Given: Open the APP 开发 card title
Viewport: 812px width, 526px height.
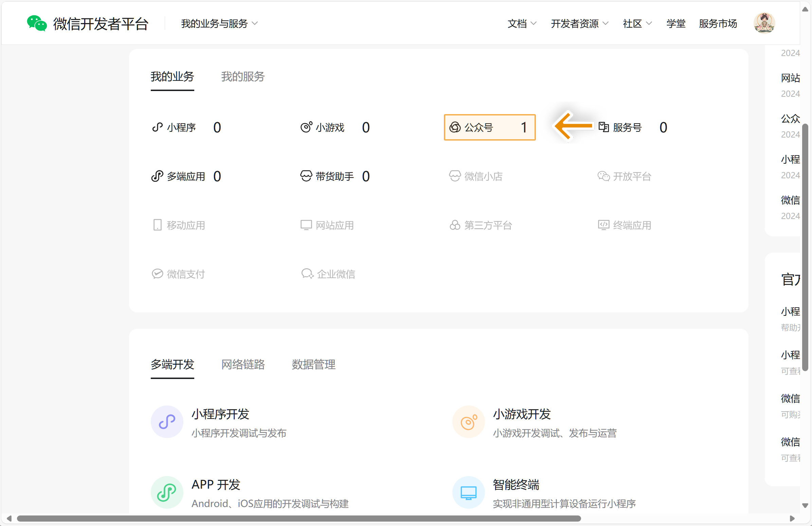Looking at the screenshot, I should point(216,485).
